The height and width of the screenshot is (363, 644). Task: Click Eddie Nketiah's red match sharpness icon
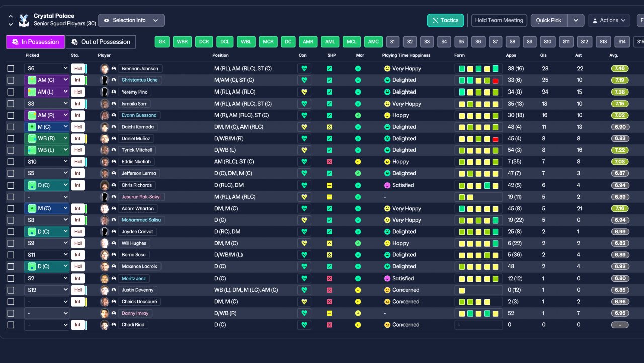coord(329,162)
